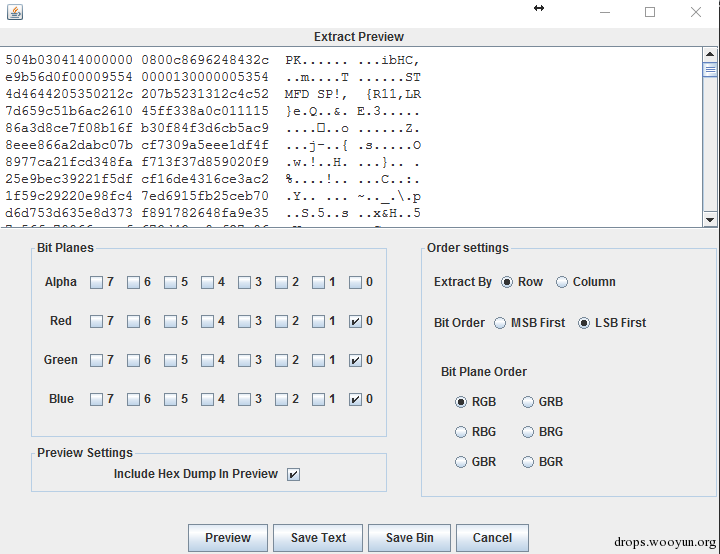Select the BGR bit plane order

click(x=528, y=462)
